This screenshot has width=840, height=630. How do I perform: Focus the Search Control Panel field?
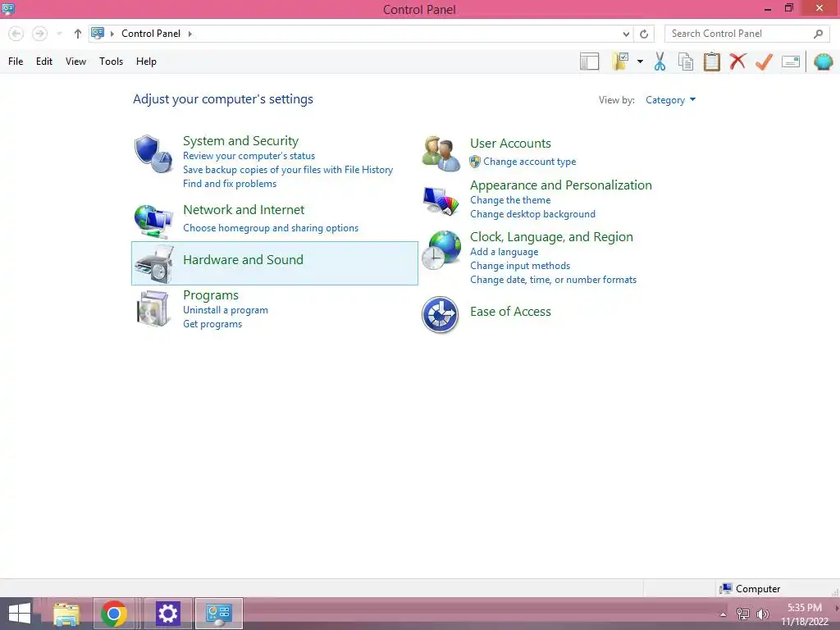746,34
